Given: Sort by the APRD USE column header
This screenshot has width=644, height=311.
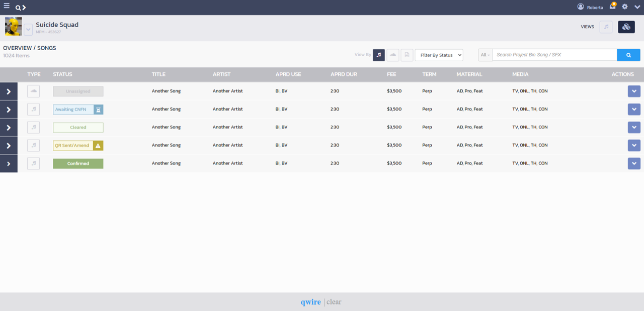Looking at the screenshot, I should coord(288,74).
